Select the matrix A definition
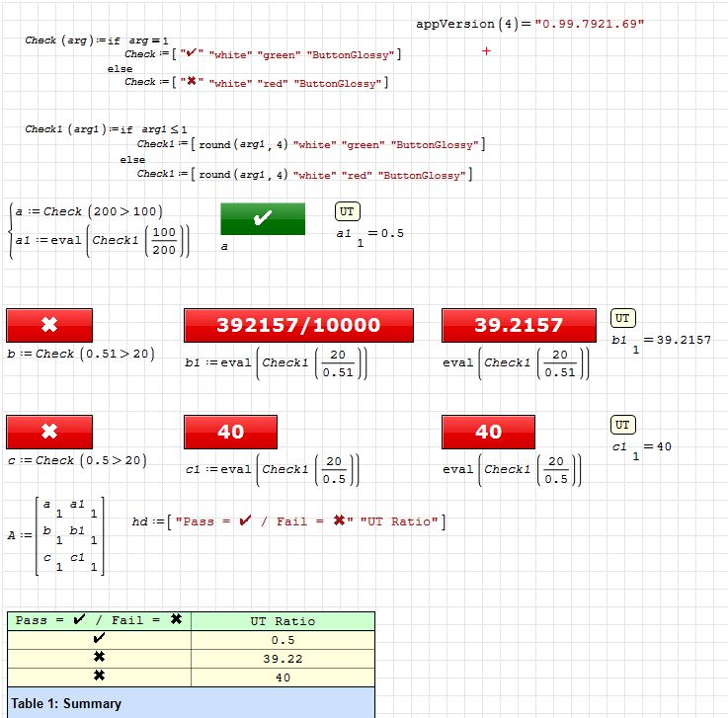 pos(57,535)
